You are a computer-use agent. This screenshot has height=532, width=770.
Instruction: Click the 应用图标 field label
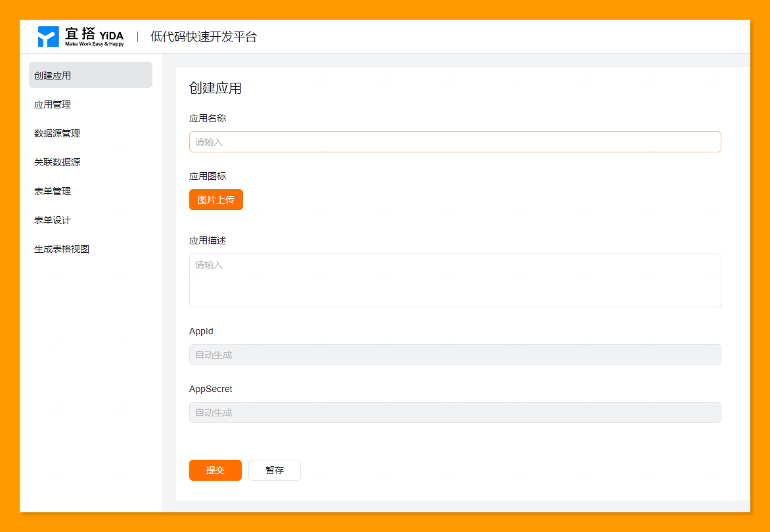[208, 176]
